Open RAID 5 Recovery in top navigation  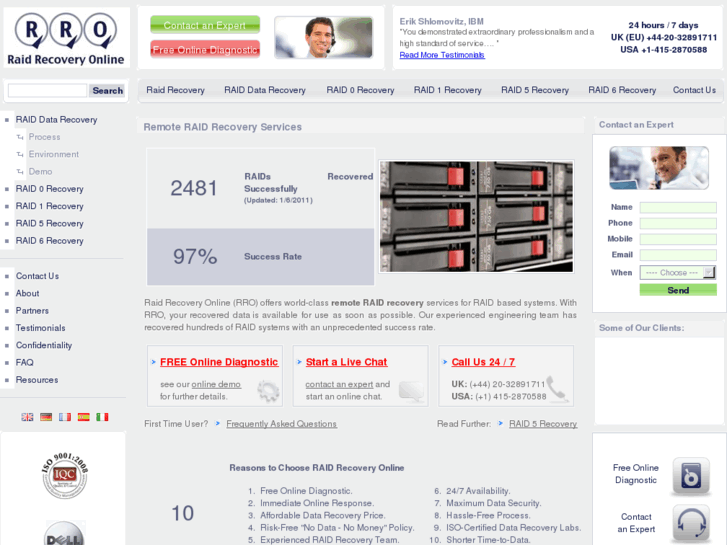535,90
